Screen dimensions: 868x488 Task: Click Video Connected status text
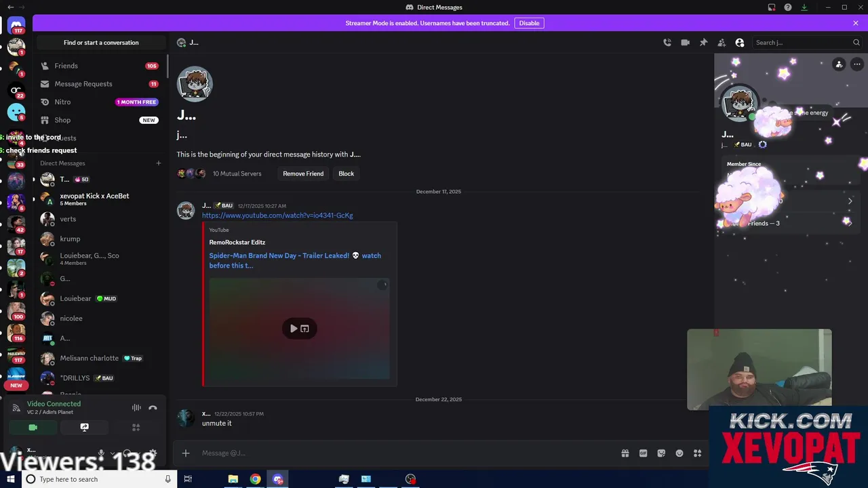[54, 404]
